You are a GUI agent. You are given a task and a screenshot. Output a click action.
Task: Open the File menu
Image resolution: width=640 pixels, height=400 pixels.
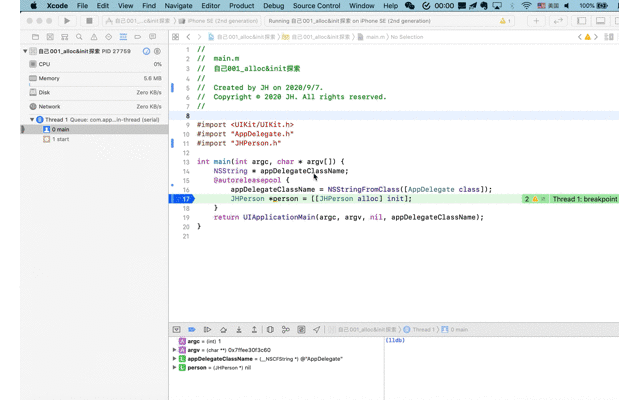coord(82,6)
